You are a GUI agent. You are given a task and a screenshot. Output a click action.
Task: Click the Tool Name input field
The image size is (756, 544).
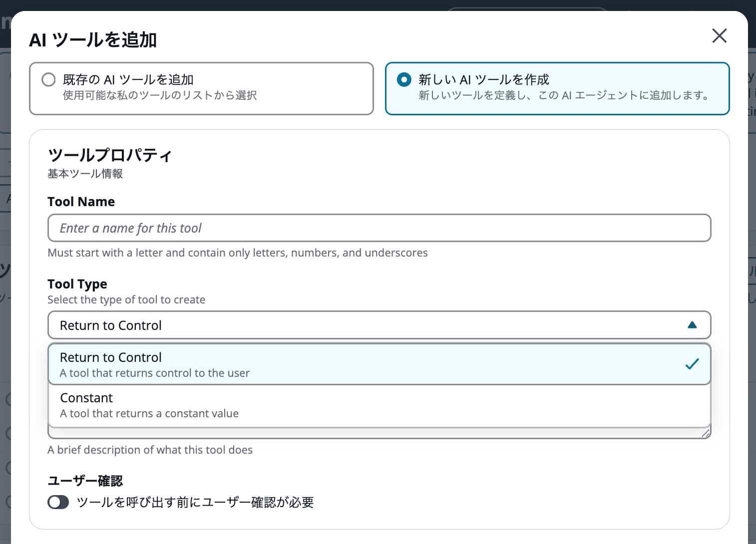(x=378, y=228)
